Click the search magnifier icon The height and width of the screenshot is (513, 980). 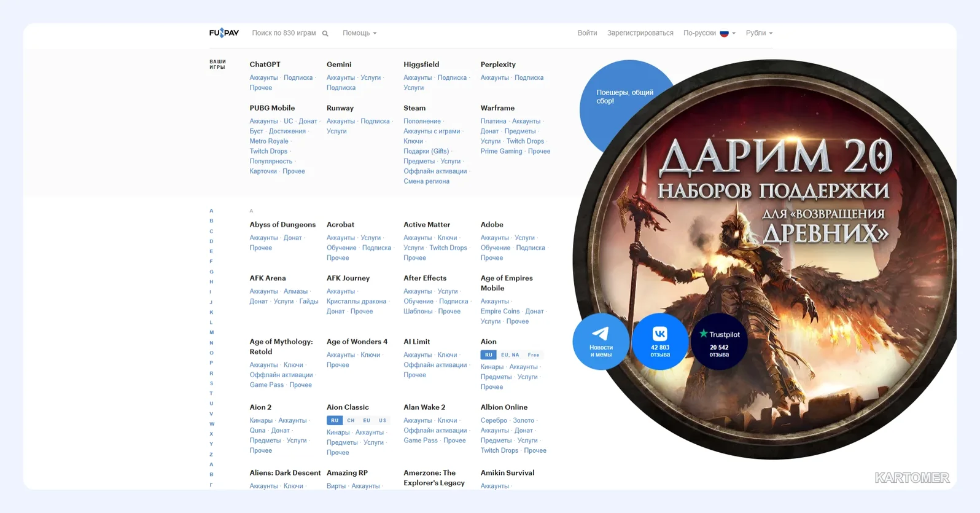pos(325,34)
